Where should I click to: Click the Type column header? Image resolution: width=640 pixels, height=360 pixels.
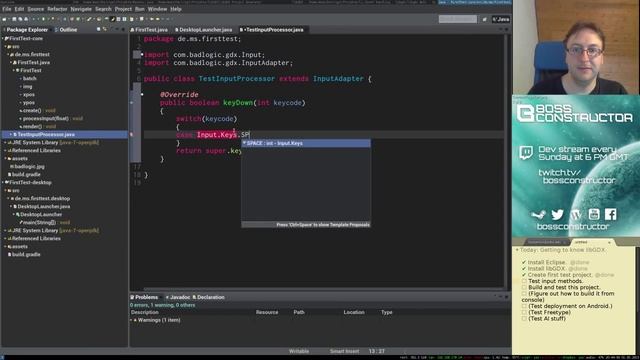point(387,312)
